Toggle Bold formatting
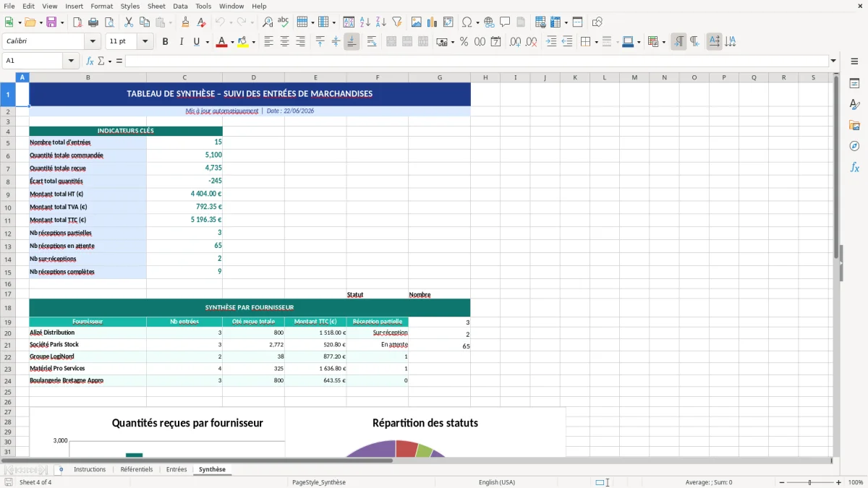Screen dimensions: 868x488 [x=166, y=42]
